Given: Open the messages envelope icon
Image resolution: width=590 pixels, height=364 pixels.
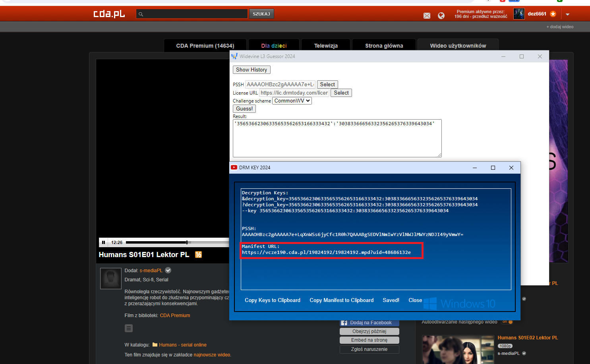Looking at the screenshot, I should 427,16.
